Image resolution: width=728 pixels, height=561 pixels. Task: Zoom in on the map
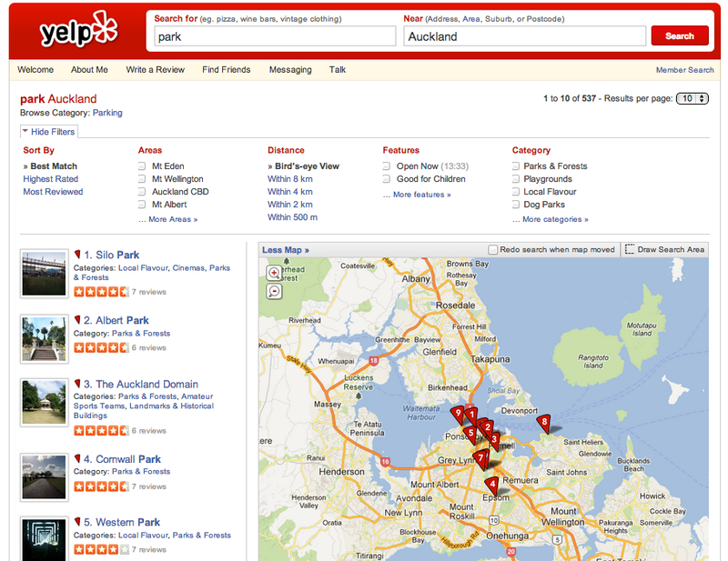(274, 273)
